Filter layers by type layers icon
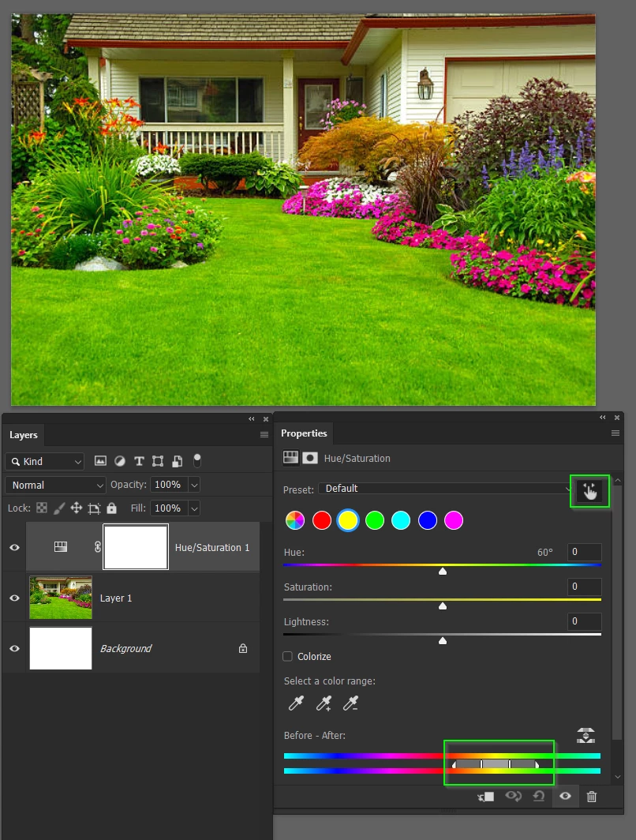Viewport: 636px width, 840px height. tap(139, 461)
